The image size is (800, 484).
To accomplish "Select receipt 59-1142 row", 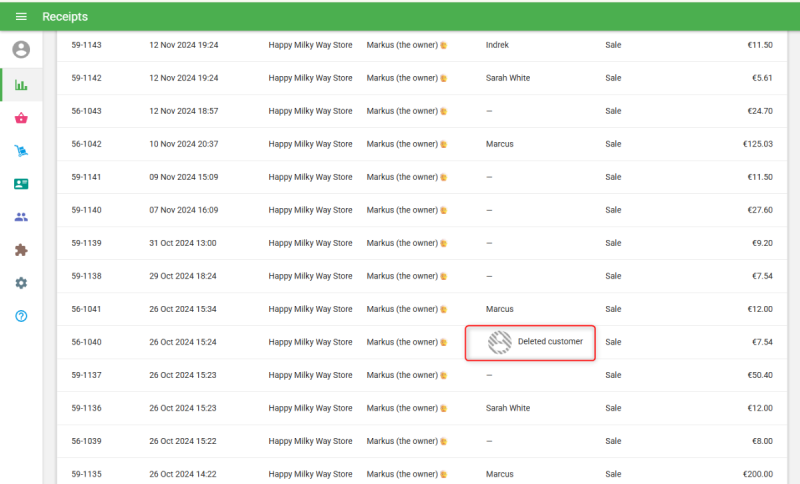I will click(x=86, y=78).
